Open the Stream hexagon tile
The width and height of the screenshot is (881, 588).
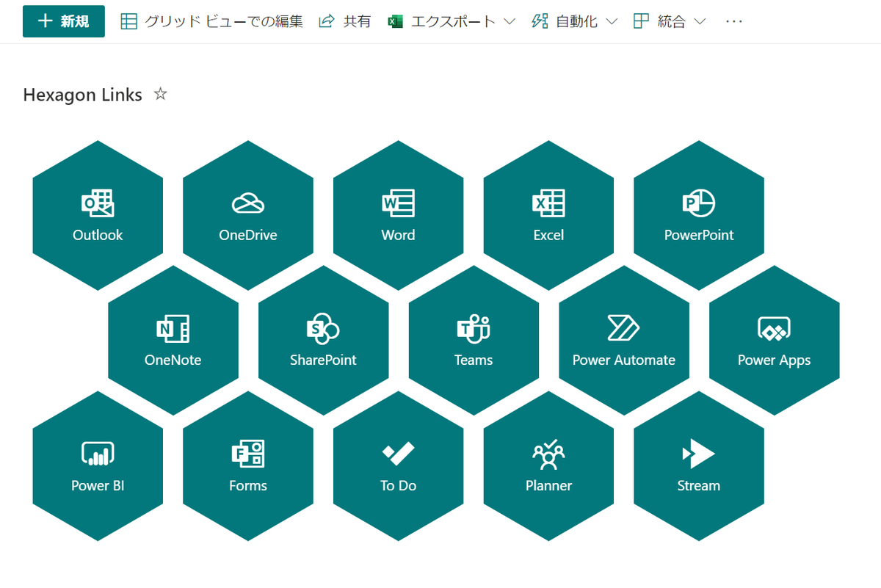[699, 466]
